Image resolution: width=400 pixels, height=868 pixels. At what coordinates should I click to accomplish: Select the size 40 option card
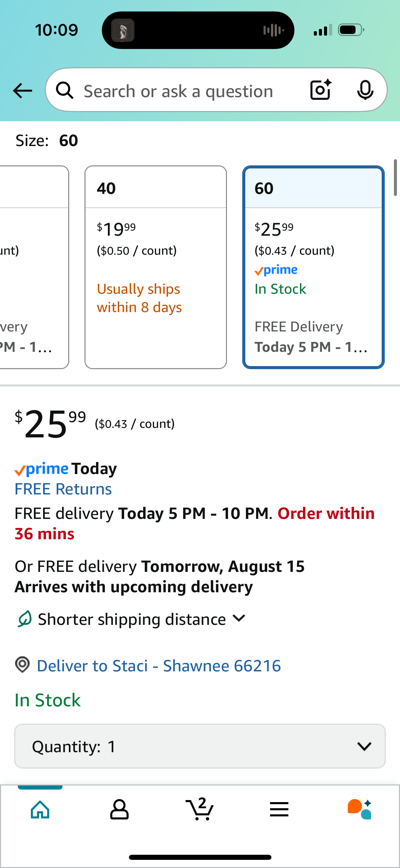tap(156, 267)
